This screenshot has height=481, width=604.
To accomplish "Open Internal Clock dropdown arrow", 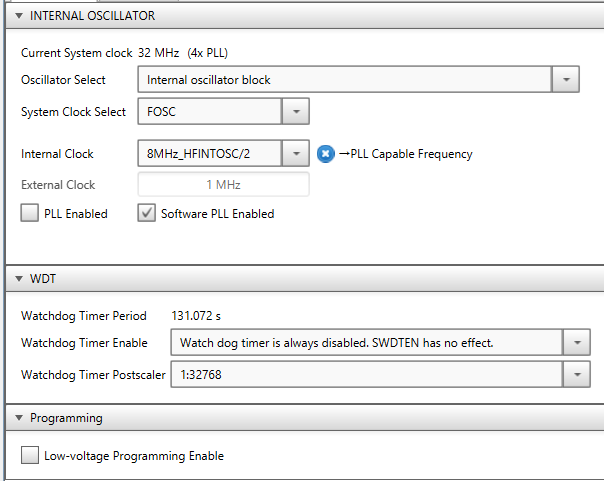I will [296, 154].
